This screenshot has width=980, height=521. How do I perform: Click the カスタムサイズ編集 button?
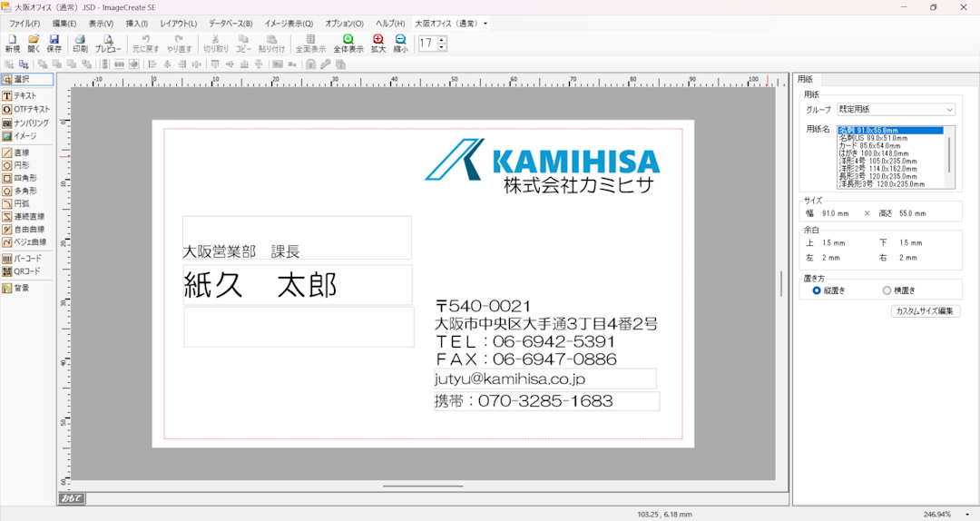[x=925, y=310]
